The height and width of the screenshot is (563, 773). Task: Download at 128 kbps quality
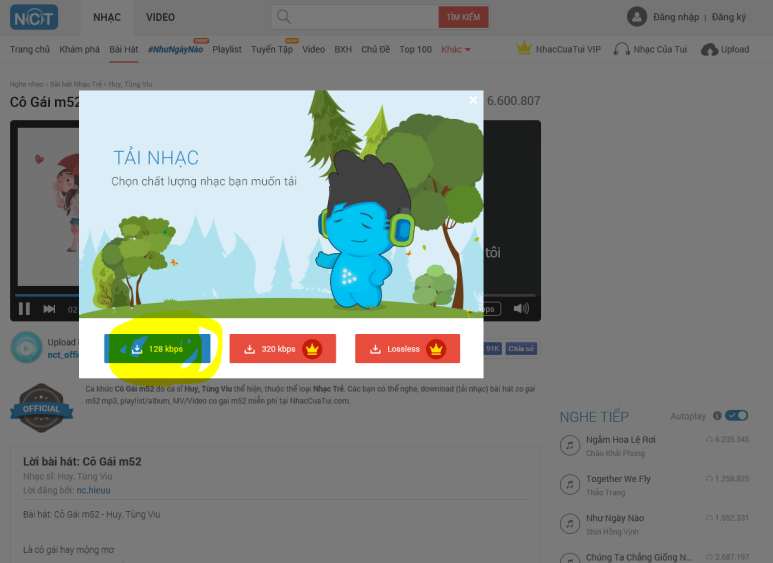click(x=157, y=349)
